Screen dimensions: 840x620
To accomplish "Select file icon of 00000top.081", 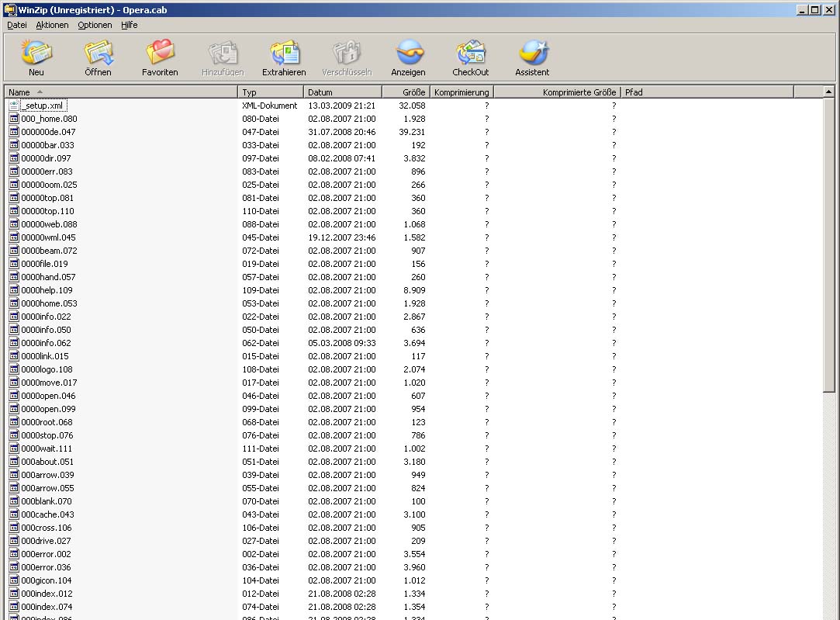I will point(14,198).
